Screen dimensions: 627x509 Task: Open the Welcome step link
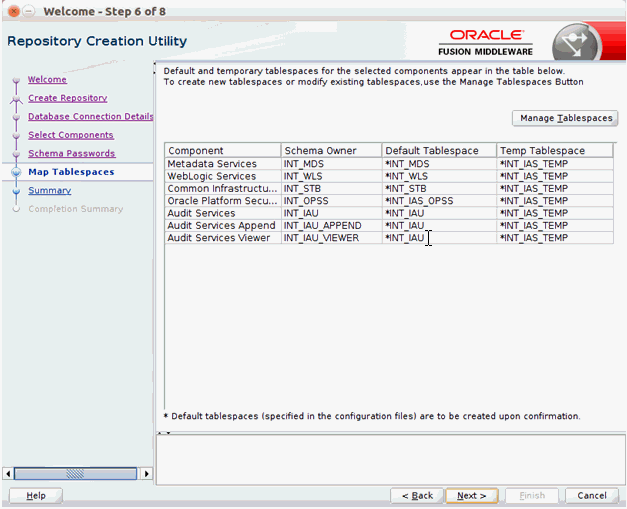pyautogui.click(x=47, y=80)
